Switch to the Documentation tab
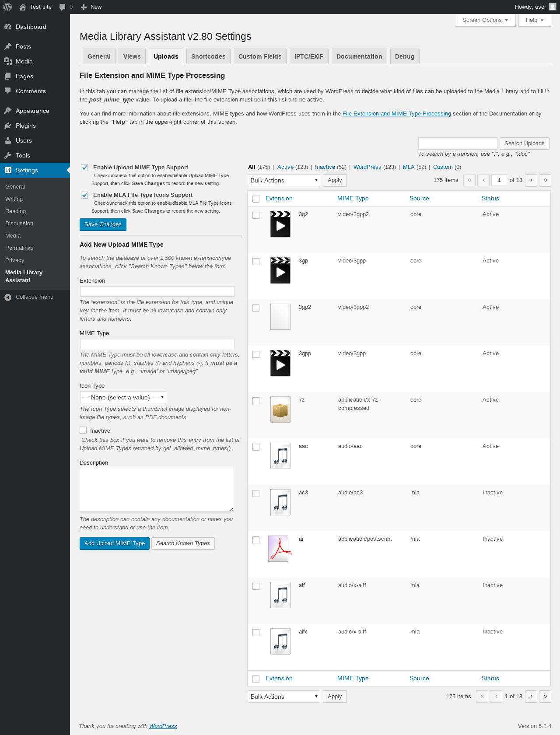Screen dimensions: 560x735 click(359, 56)
